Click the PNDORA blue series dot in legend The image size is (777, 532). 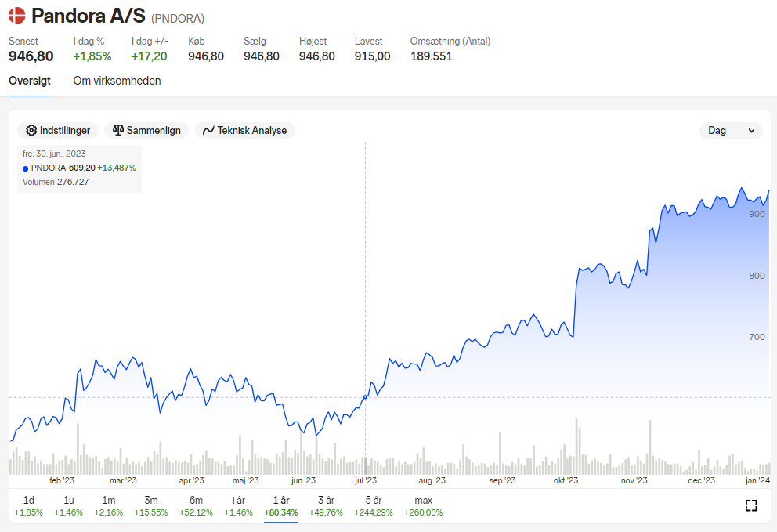click(x=25, y=168)
